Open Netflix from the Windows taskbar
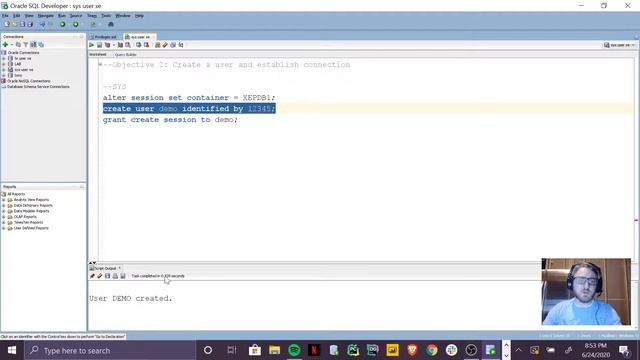 point(314,350)
